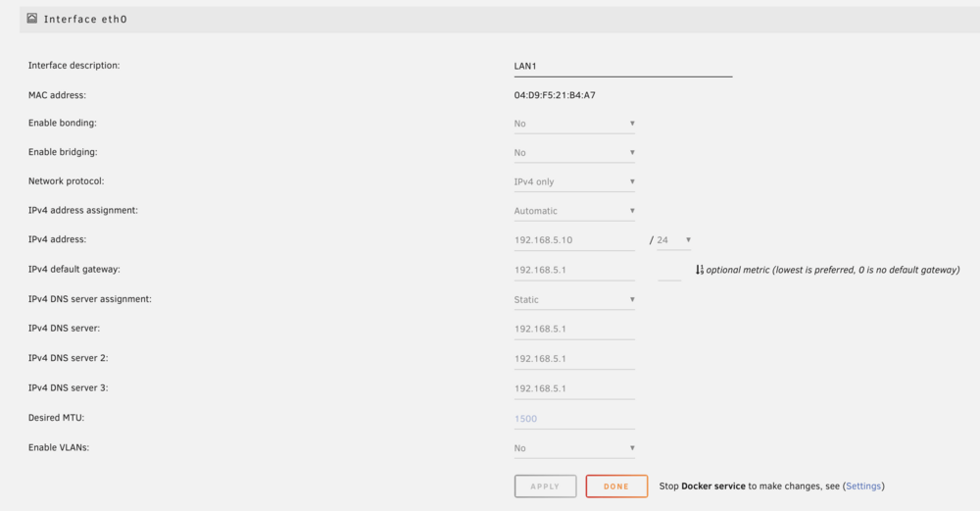980x511 pixels.
Task: Click the MAC address value 04:D9:F5:21:B4:A7
Action: click(555, 95)
